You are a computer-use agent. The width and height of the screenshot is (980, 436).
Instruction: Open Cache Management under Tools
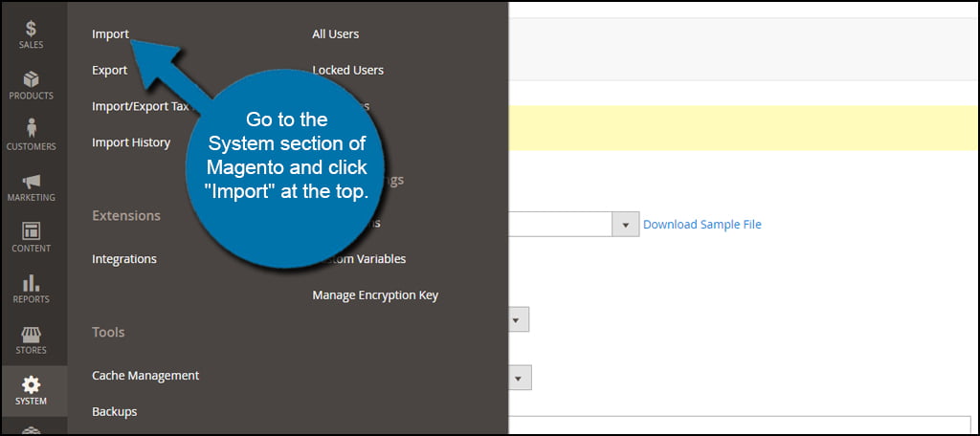pos(145,376)
